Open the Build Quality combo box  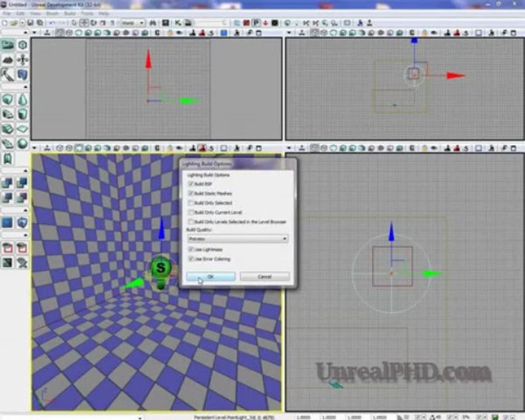point(238,239)
